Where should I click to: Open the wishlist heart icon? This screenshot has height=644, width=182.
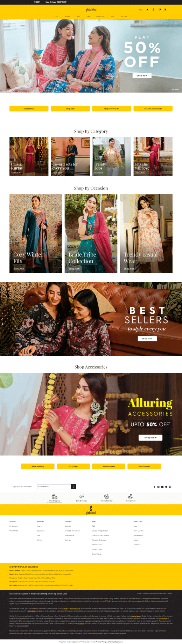click(x=160, y=10)
